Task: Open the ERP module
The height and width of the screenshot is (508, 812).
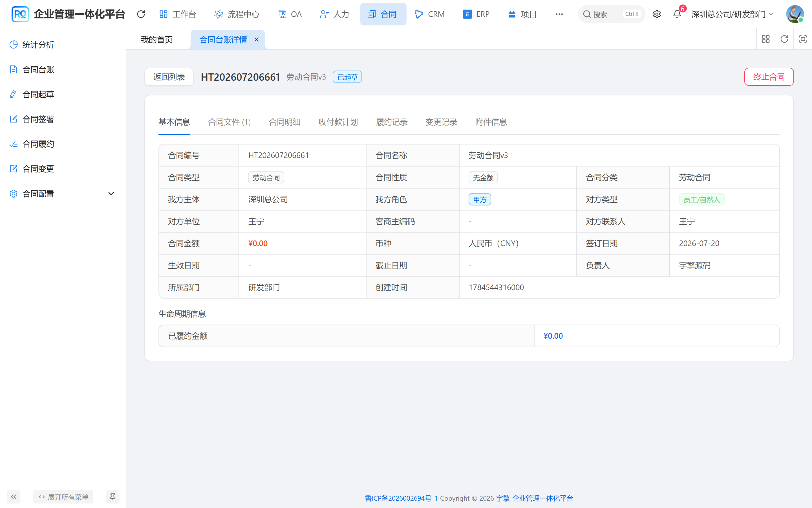Action: pos(476,14)
